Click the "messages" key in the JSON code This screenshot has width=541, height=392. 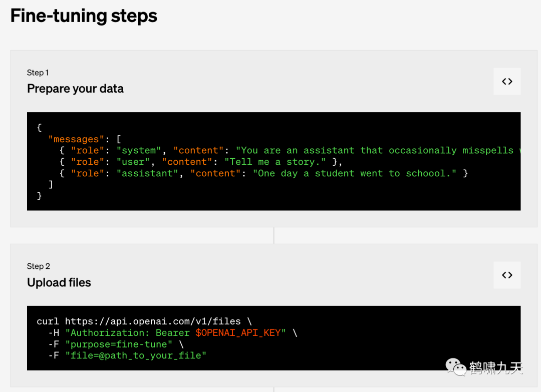click(76, 139)
